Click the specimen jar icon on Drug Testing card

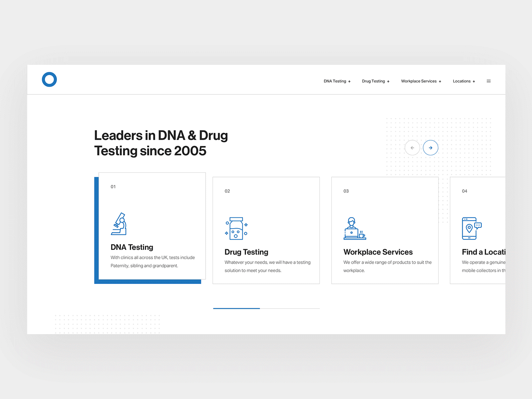236,228
